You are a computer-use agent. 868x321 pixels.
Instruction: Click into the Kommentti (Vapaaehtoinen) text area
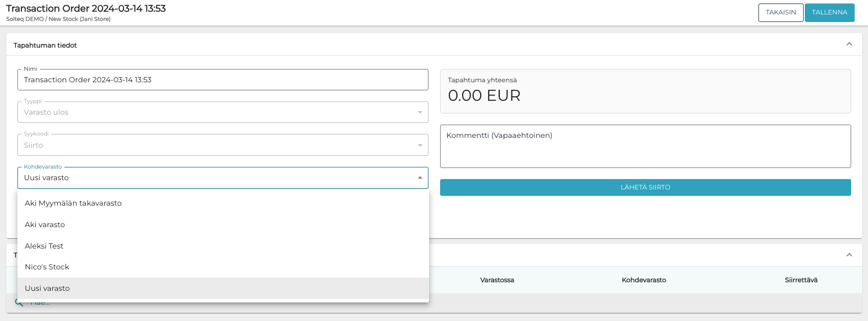coord(645,146)
